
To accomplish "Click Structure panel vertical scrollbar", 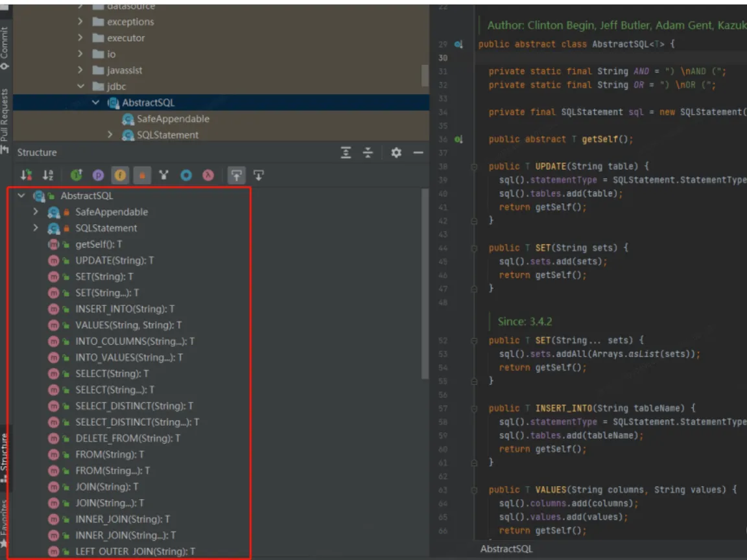I will pyautogui.click(x=425, y=284).
